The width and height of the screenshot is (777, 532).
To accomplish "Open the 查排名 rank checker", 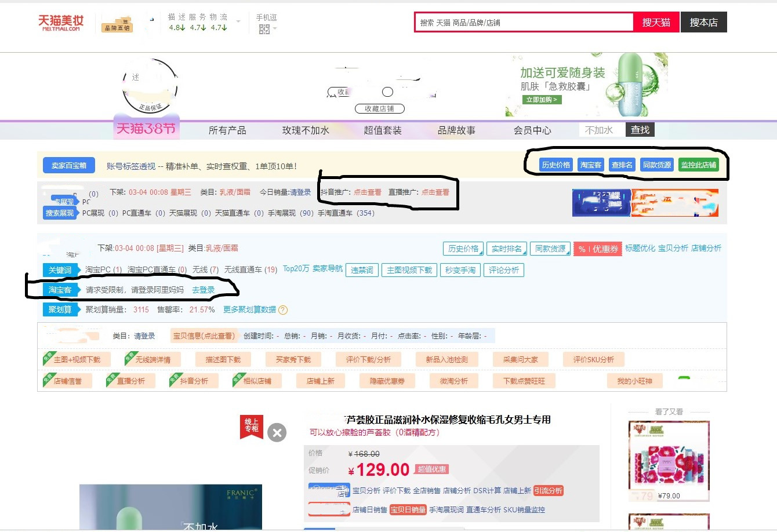I will [622, 165].
